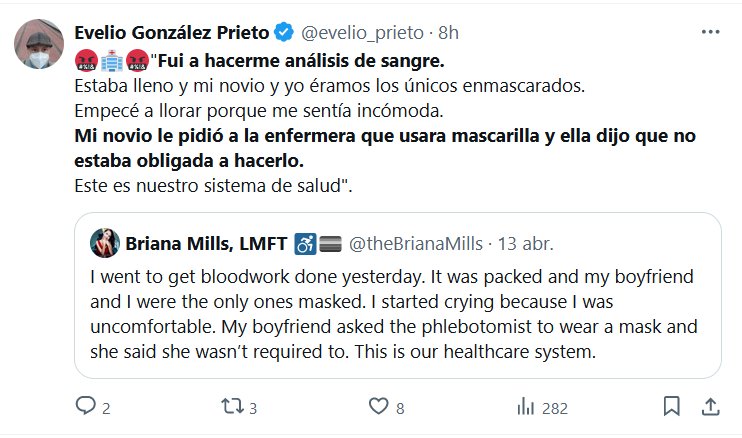742x438 pixels.
Task: Bookmark this tweet
Action: 673,406
